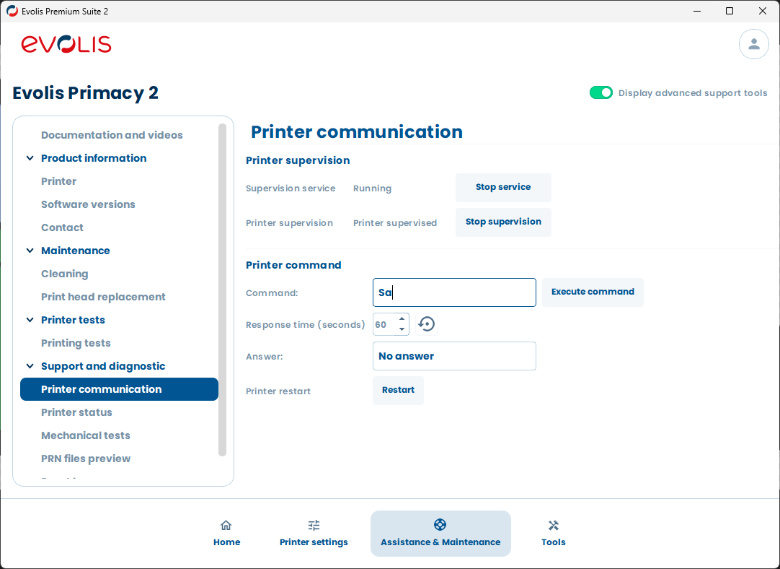The width and height of the screenshot is (780, 569).
Task: Collapse the Maintenance section chevron
Action: tap(30, 251)
